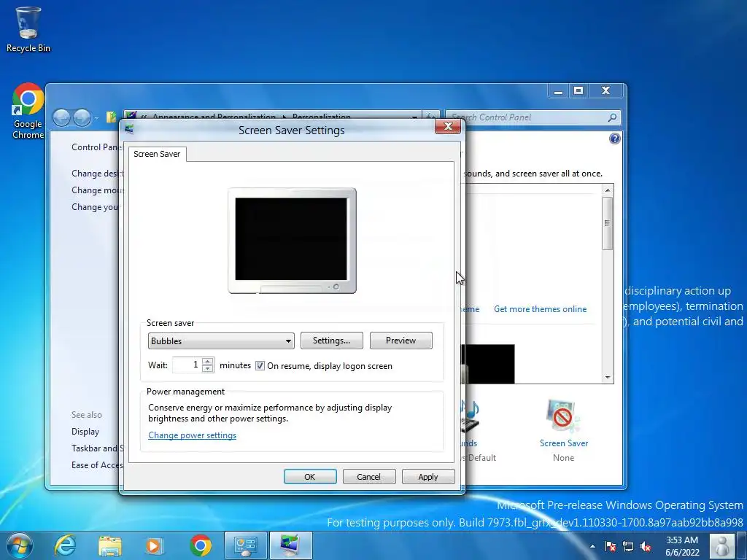This screenshot has height=560, width=747.
Task: Click the search magnifier in Control Panel
Action: [x=612, y=117]
